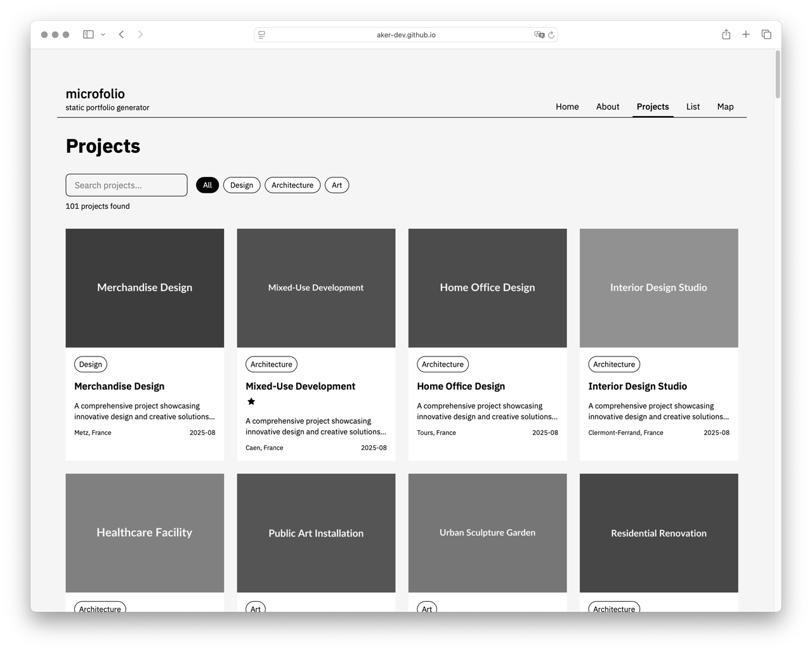Open the Share icon in toolbar
The image size is (812, 652).
point(726,34)
